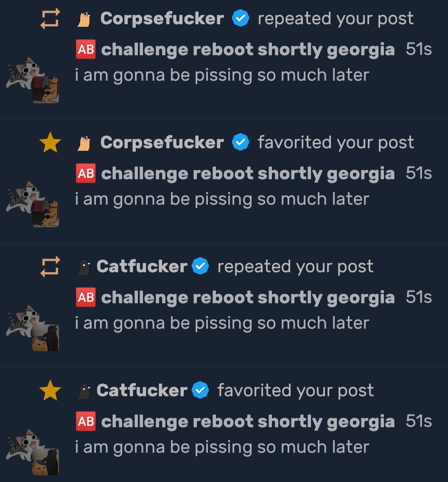Click the gold star in Catfucker's favorite notification

(x=50, y=391)
